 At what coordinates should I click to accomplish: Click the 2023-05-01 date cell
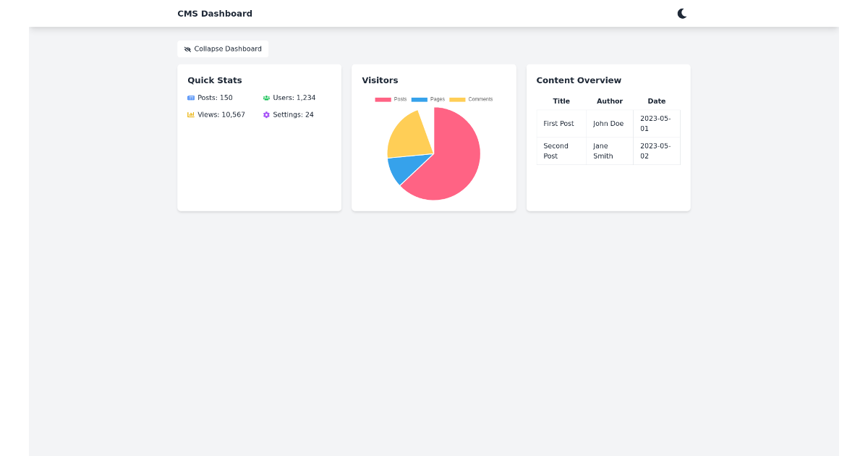click(x=655, y=123)
